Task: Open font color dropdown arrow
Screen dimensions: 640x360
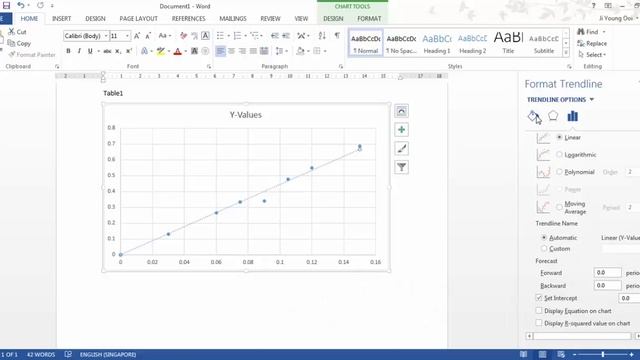Action: (x=185, y=51)
